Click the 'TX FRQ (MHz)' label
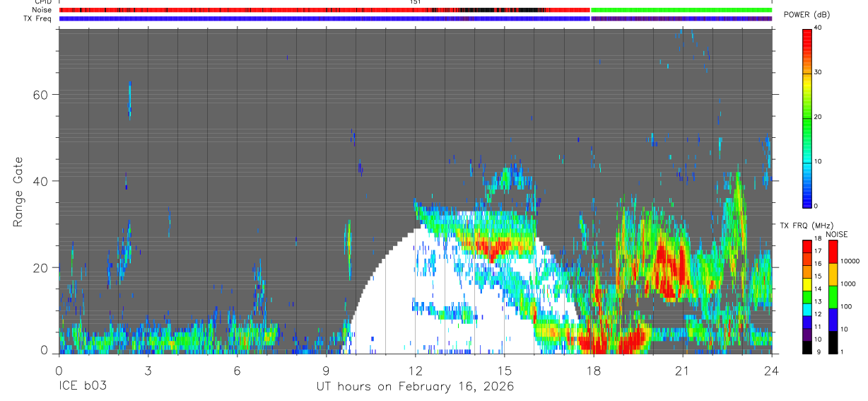 click(x=806, y=226)
